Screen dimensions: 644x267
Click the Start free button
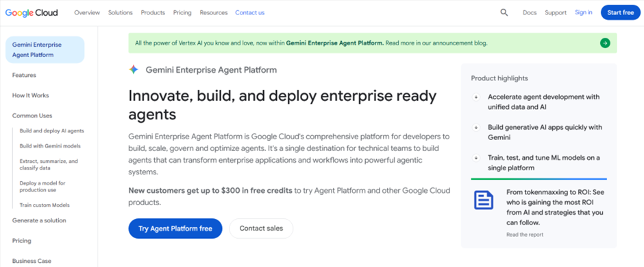621,13
